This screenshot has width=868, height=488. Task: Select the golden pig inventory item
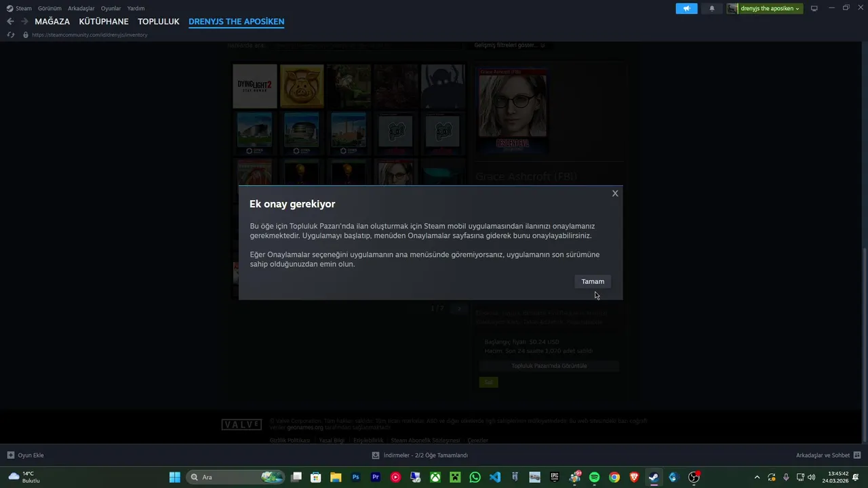[302, 86]
